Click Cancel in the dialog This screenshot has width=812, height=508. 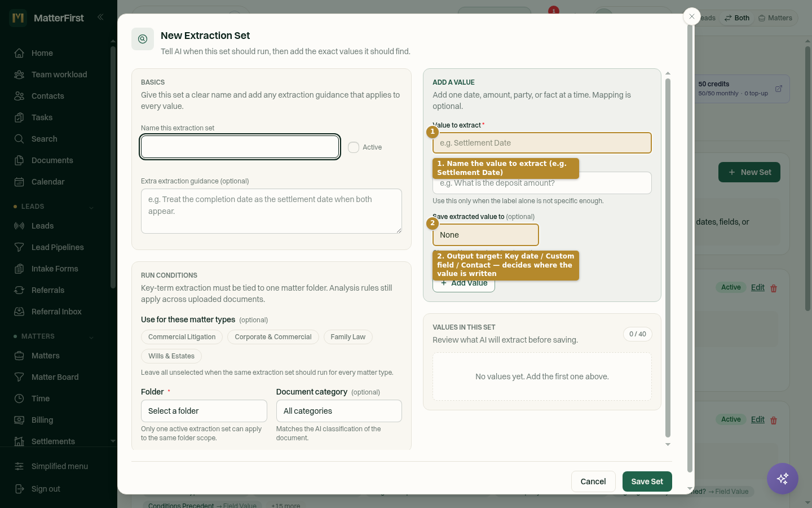pyautogui.click(x=593, y=481)
